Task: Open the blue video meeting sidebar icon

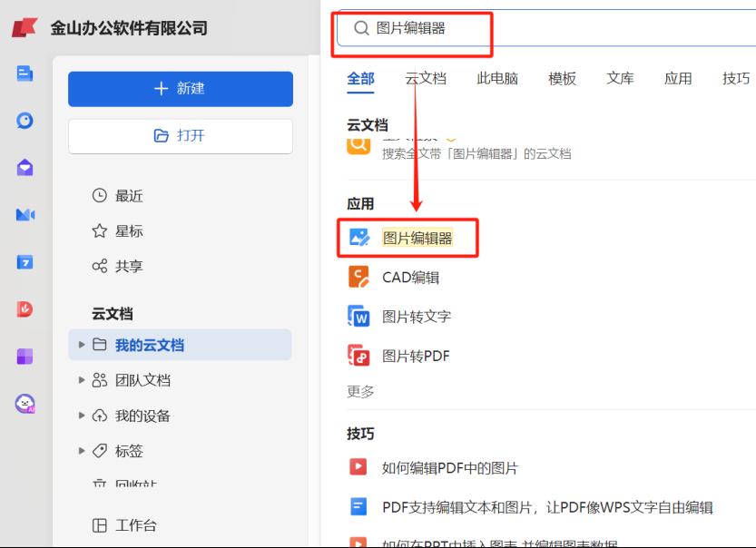Action: (x=25, y=214)
